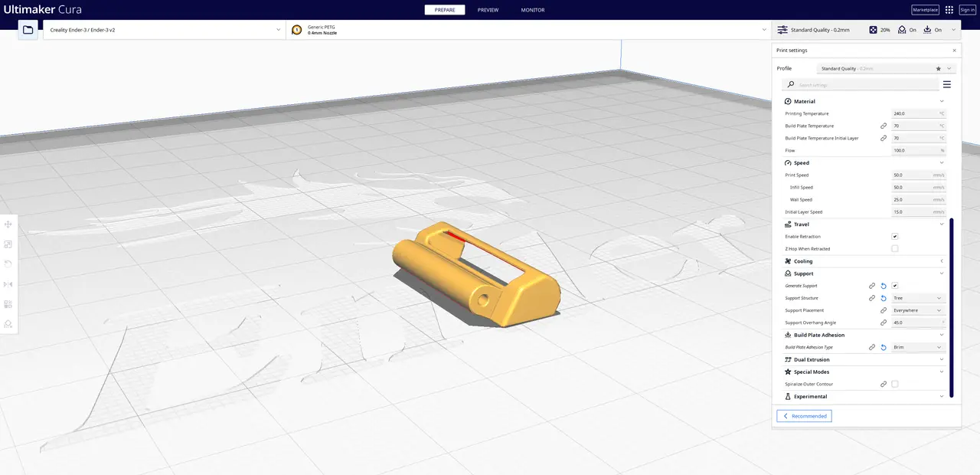Select the Mirror tool in left toolbar

(x=8, y=284)
